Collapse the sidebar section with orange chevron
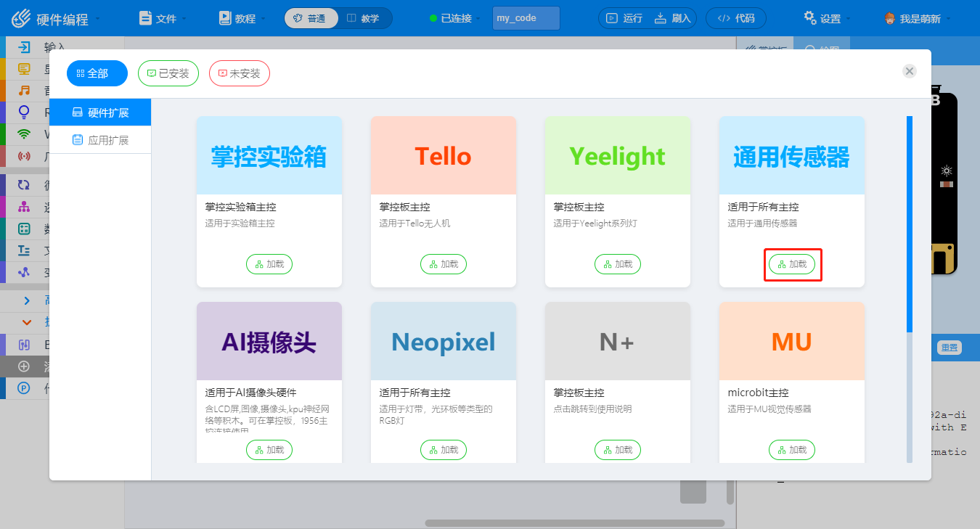980x529 pixels. [x=27, y=322]
